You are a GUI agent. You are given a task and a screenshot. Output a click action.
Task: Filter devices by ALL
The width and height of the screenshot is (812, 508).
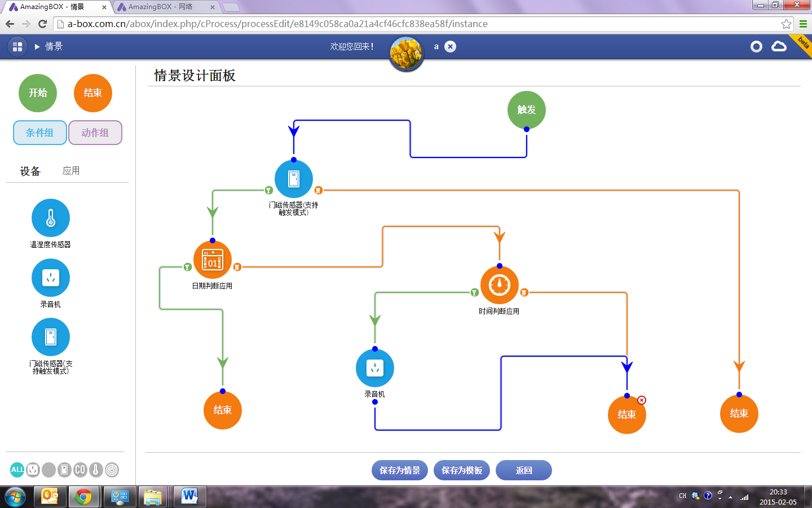[17, 470]
